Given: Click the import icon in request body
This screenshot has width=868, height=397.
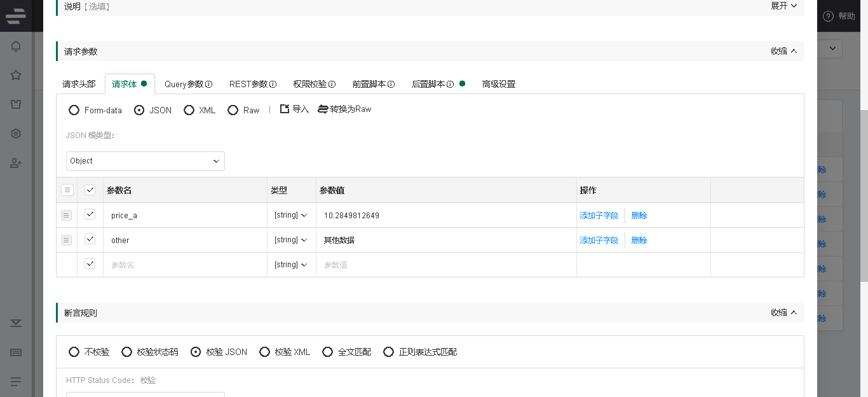Looking at the screenshot, I should tap(285, 109).
